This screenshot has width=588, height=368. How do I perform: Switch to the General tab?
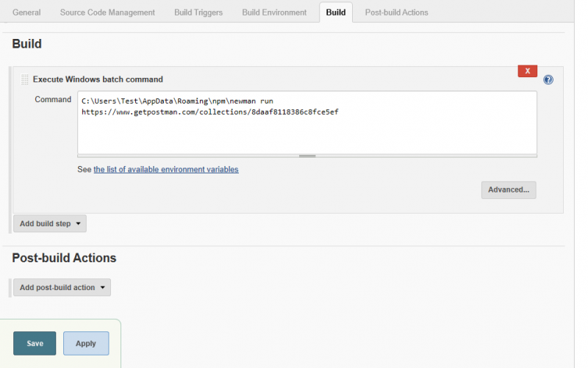[26, 12]
